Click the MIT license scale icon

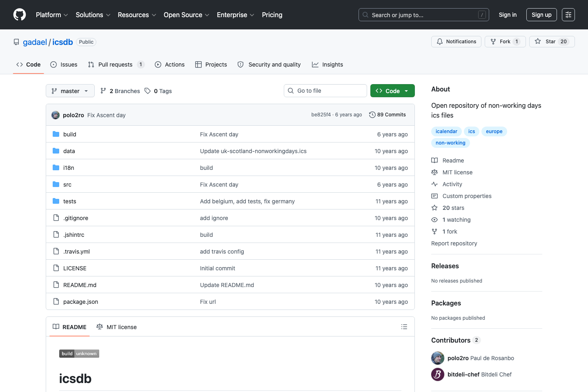click(x=434, y=172)
